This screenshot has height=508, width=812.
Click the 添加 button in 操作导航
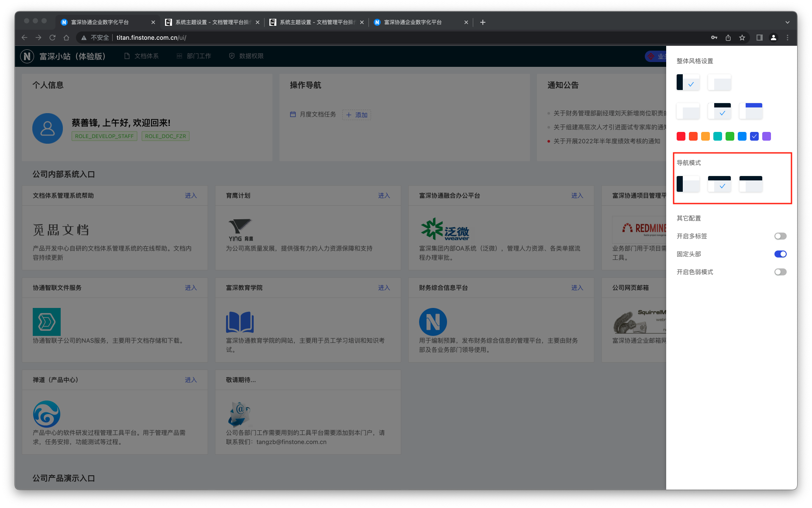[x=357, y=115]
